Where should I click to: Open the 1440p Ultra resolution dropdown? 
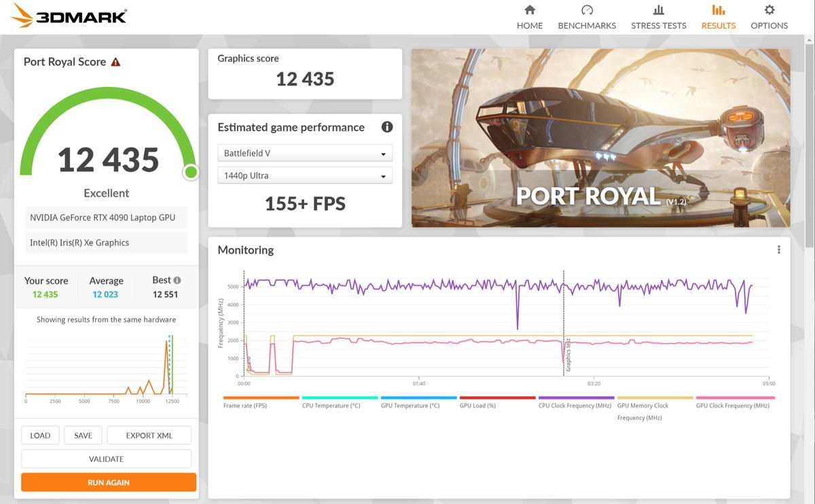pyautogui.click(x=305, y=176)
